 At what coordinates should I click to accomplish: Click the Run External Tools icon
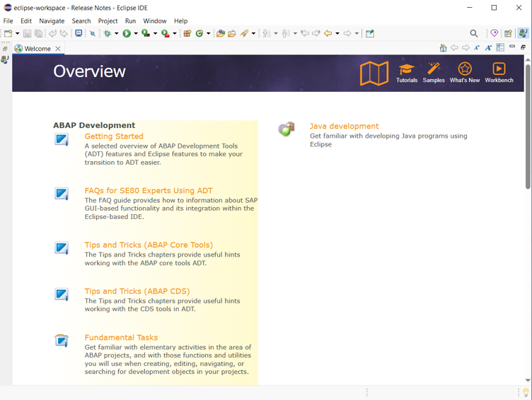[x=166, y=33]
